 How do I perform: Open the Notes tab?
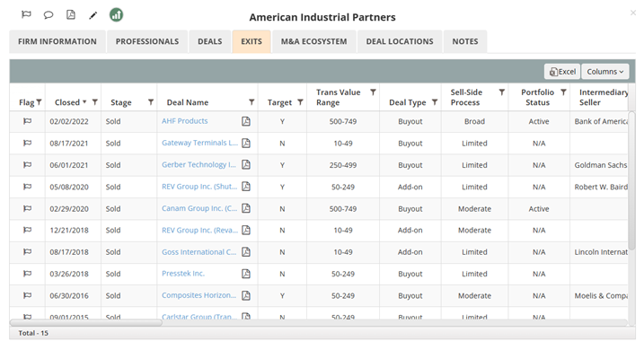(465, 41)
